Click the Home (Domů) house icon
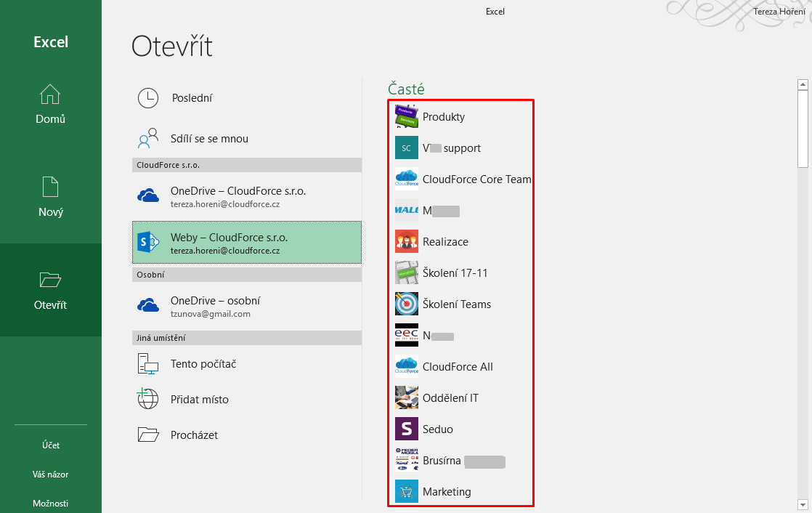 (x=50, y=94)
